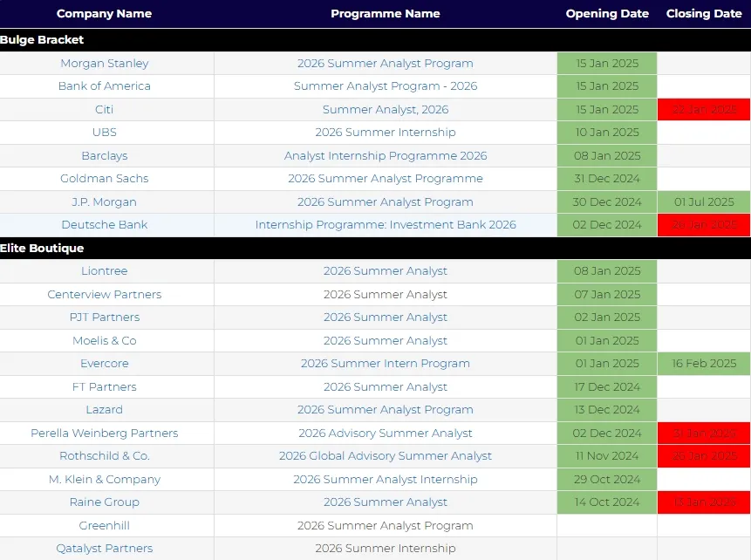
Task: Open '2026 Summer Intern Program' link
Action: click(385, 364)
